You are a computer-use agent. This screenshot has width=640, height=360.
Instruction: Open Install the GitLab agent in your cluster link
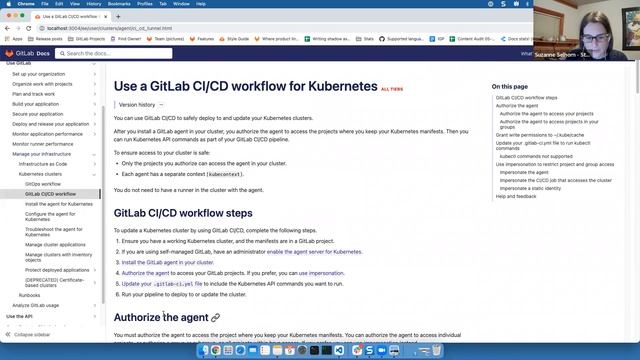click(167, 262)
